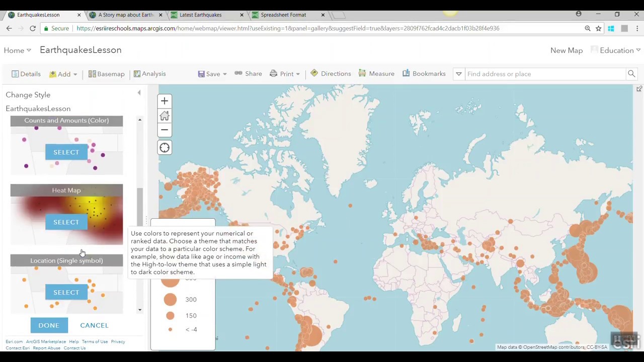Click New Map link
This screenshot has height=362, width=644.
[x=567, y=50]
